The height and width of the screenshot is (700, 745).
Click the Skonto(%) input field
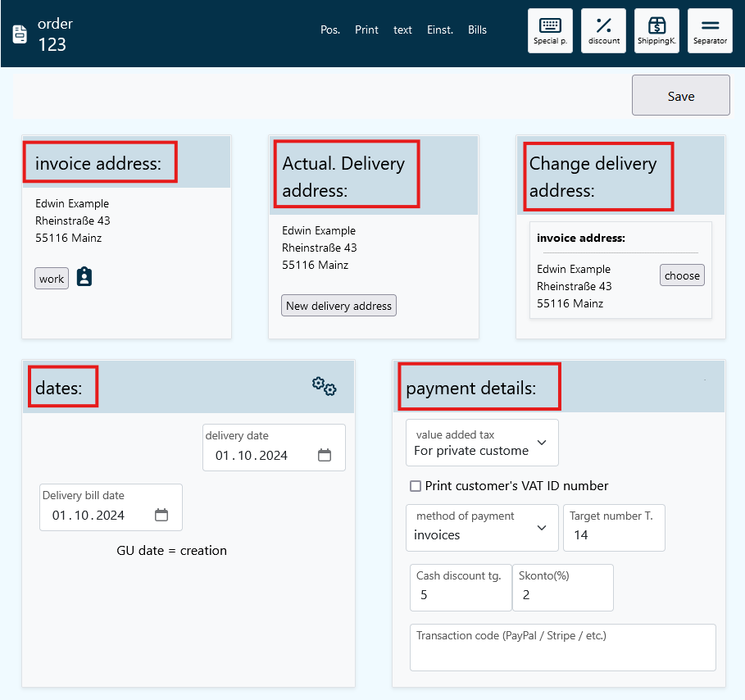[562, 595]
